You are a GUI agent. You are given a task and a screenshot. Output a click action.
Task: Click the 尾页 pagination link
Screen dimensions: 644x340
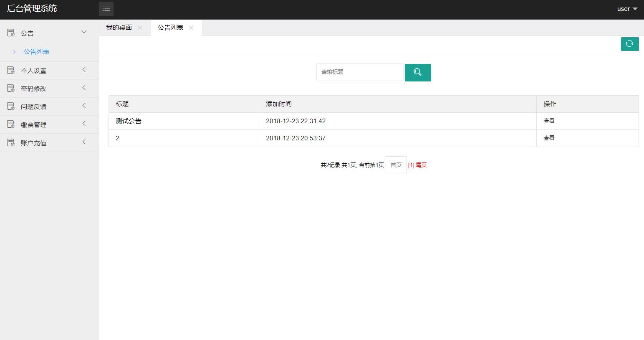420,165
